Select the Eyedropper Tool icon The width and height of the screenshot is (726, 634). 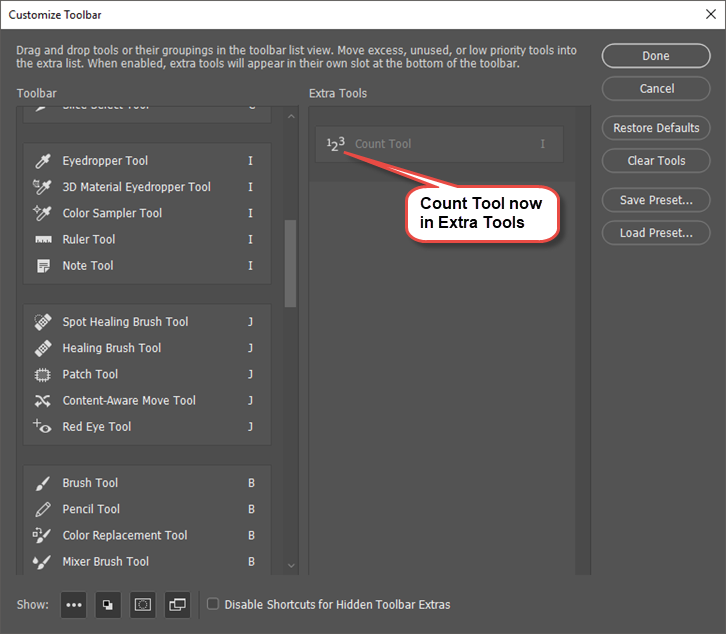43,161
